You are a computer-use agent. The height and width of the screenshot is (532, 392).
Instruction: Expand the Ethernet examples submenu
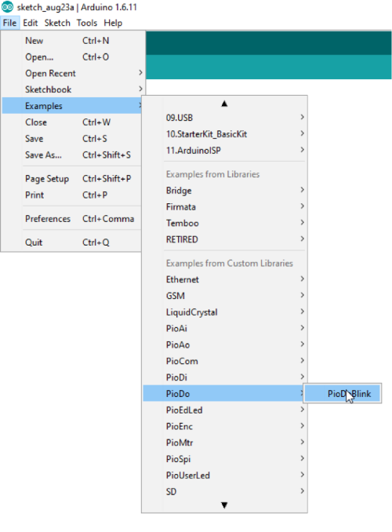[x=224, y=279]
